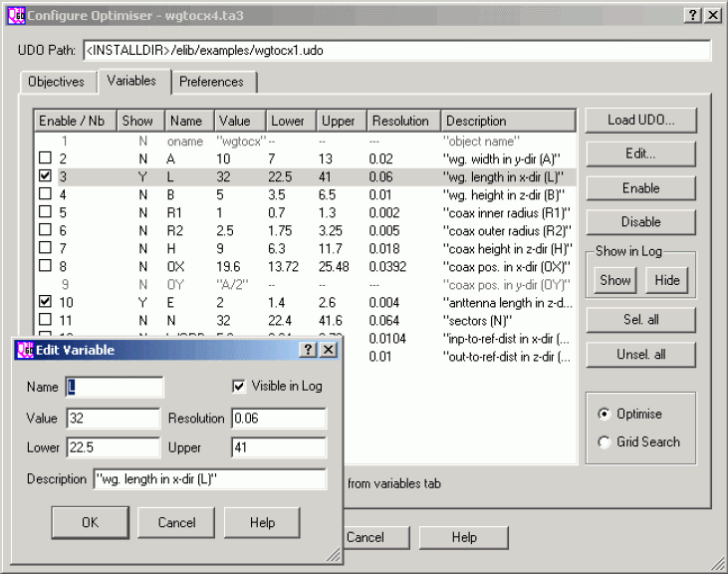Screen dimensions: 728x574
Task: Click the Configure Optimiser help question-mark icon
Action: click(x=693, y=15)
